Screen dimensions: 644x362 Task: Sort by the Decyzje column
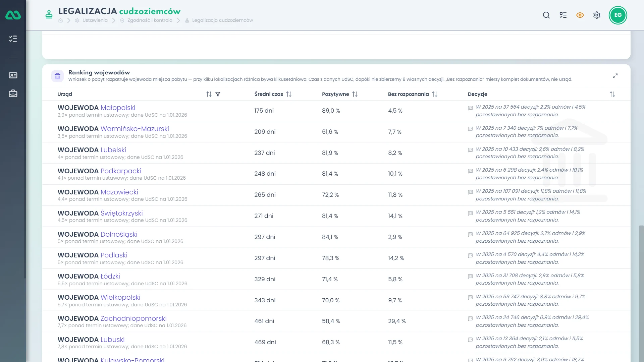point(612,94)
